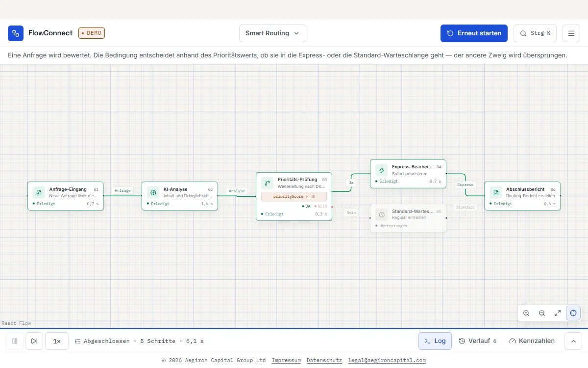
Task: Click the Abgeschlossen status text
Action: [x=107, y=341]
